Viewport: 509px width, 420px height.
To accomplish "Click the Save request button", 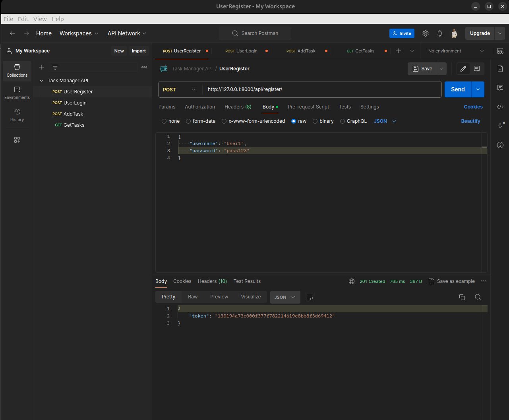I will (x=422, y=69).
